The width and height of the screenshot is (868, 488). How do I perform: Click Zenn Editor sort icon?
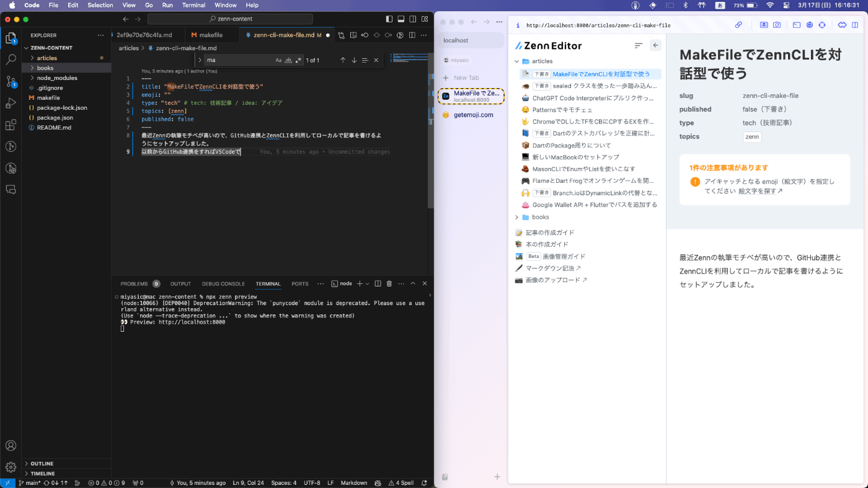639,45
